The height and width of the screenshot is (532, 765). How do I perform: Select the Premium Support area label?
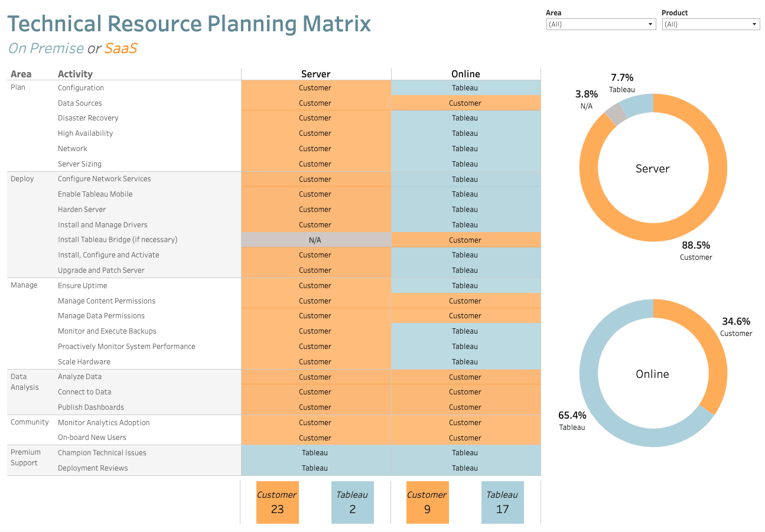click(x=26, y=458)
